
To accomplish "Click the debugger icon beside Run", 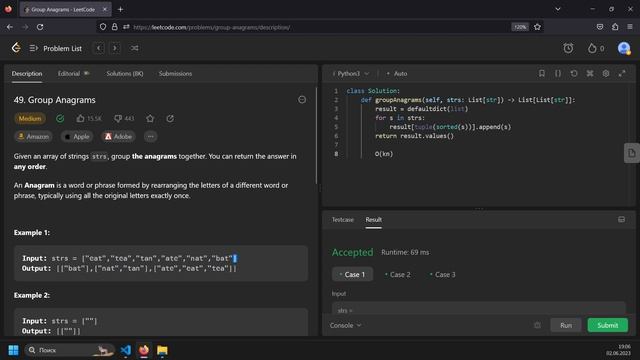I will pyautogui.click(x=537, y=325).
